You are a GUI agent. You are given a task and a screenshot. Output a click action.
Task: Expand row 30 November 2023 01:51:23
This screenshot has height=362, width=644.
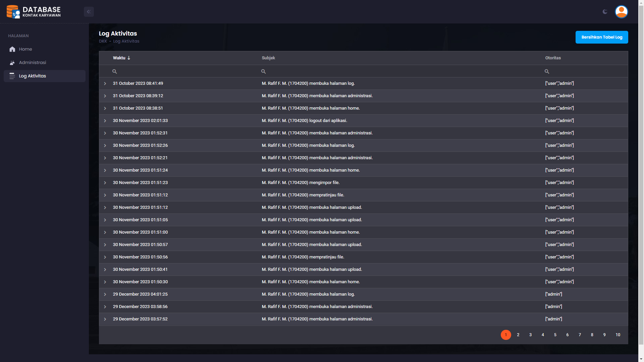click(x=105, y=183)
